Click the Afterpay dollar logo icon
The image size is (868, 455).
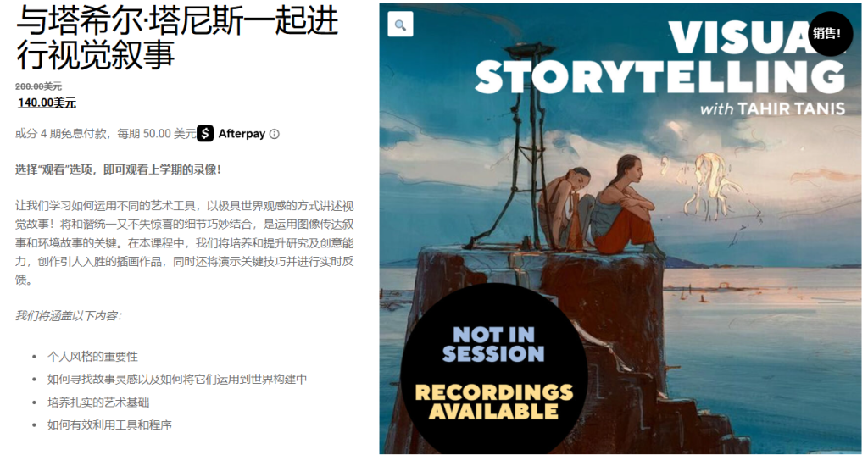coord(205,133)
